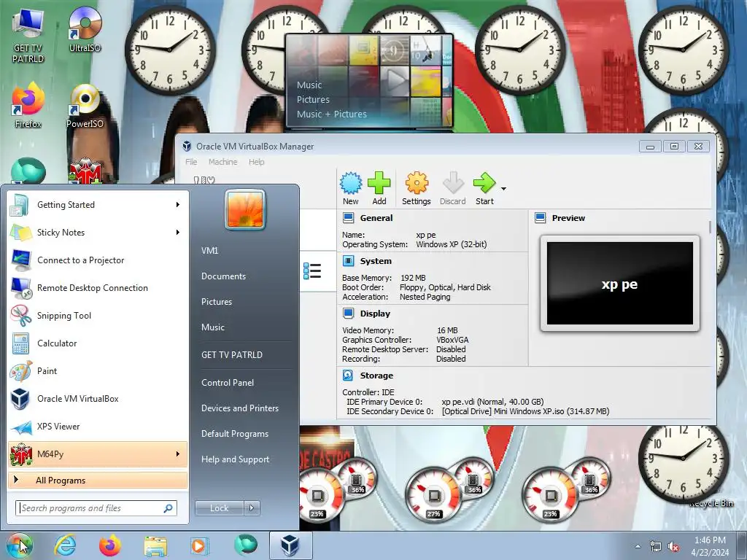
Task: Click the Discard toolbar icon
Action: [452, 184]
